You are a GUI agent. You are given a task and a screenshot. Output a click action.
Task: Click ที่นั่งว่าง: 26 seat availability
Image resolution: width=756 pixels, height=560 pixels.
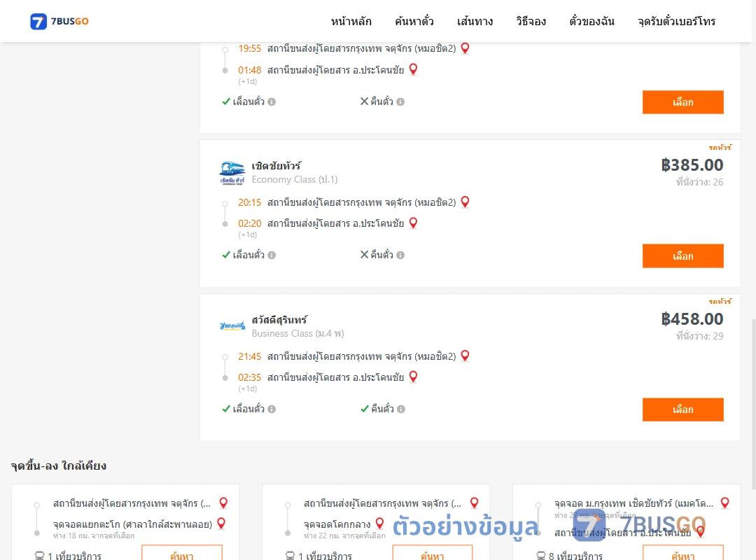699,182
